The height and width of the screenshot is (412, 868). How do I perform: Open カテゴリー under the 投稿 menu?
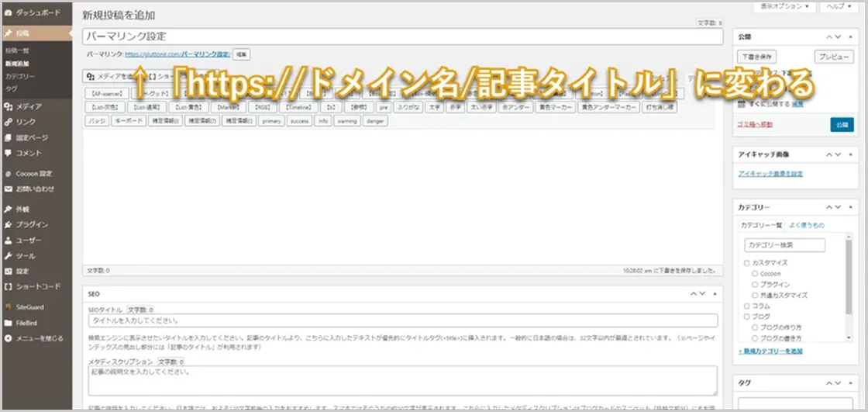[x=20, y=77]
